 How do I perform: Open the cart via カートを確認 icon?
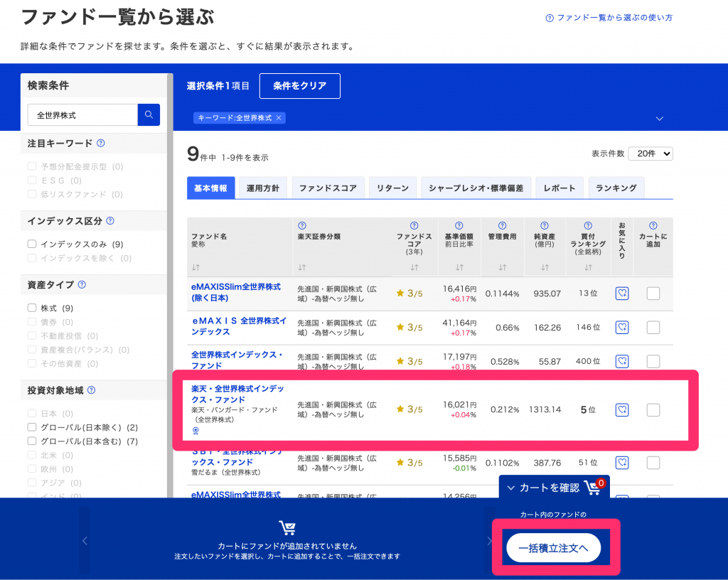click(x=594, y=488)
